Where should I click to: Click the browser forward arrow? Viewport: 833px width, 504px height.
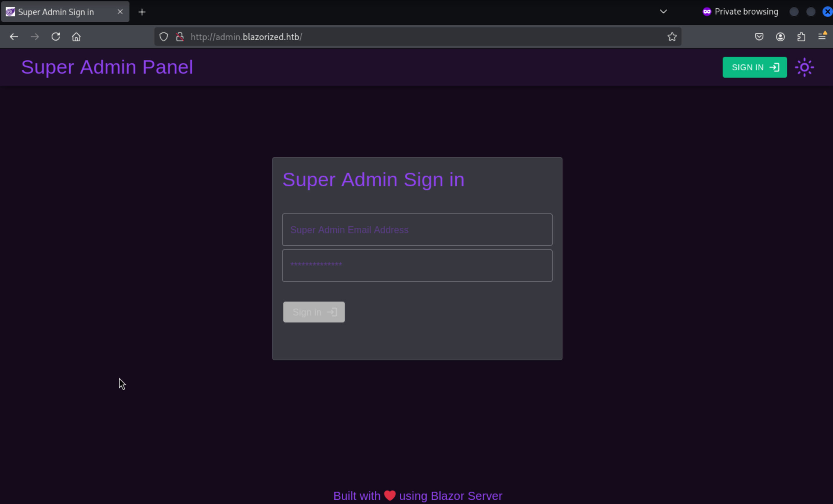point(35,37)
